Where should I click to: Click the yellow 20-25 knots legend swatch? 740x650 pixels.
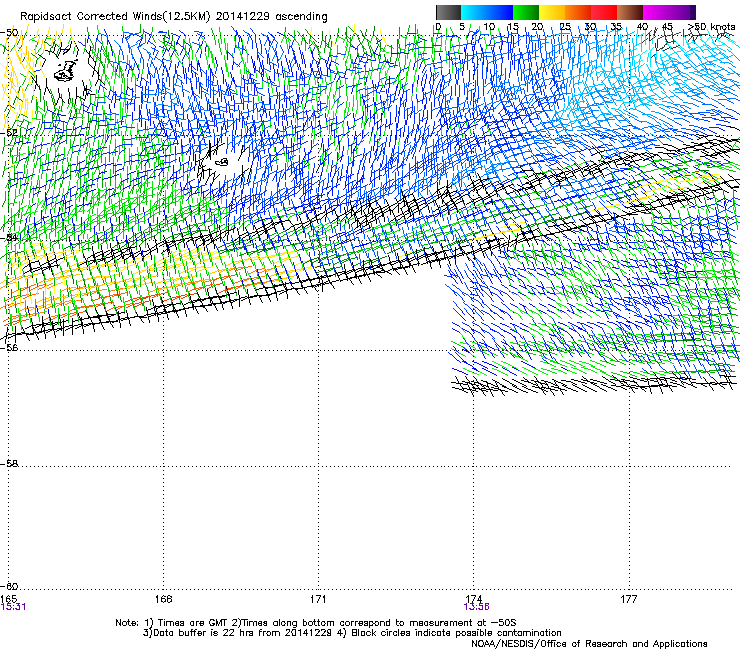point(552,12)
